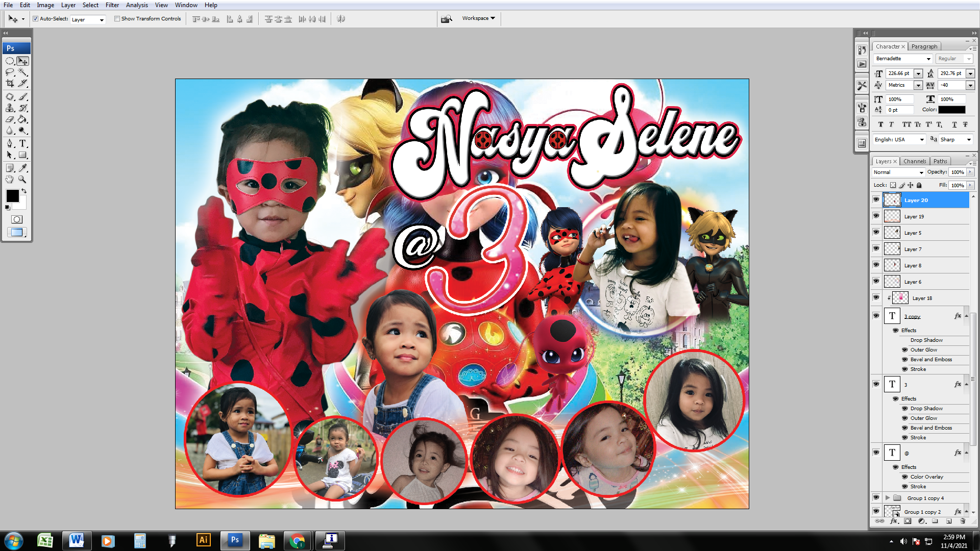
Task: Open Windows Start button
Action: 14,541
